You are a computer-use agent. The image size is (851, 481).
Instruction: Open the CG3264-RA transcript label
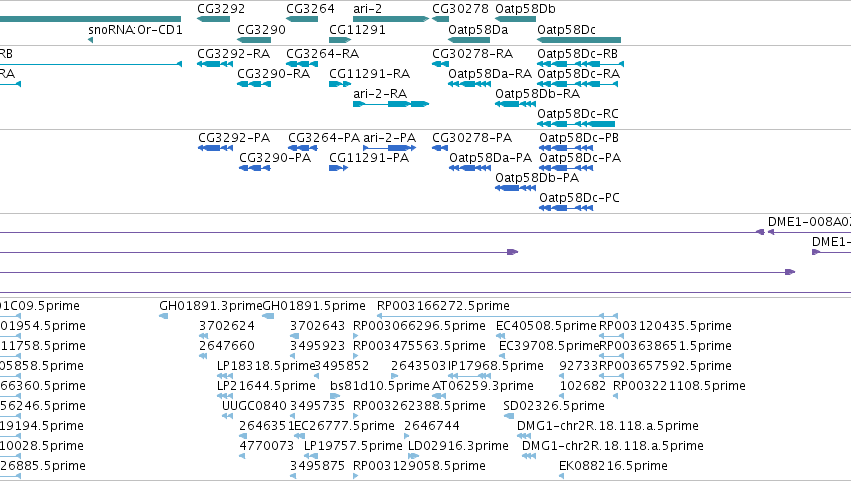(322, 54)
